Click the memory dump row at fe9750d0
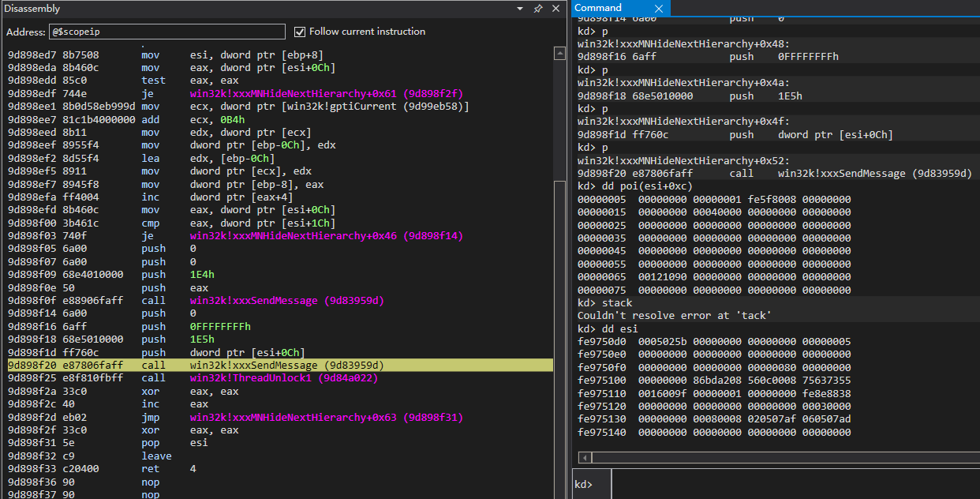The image size is (980, 499). tap(714, 342)
